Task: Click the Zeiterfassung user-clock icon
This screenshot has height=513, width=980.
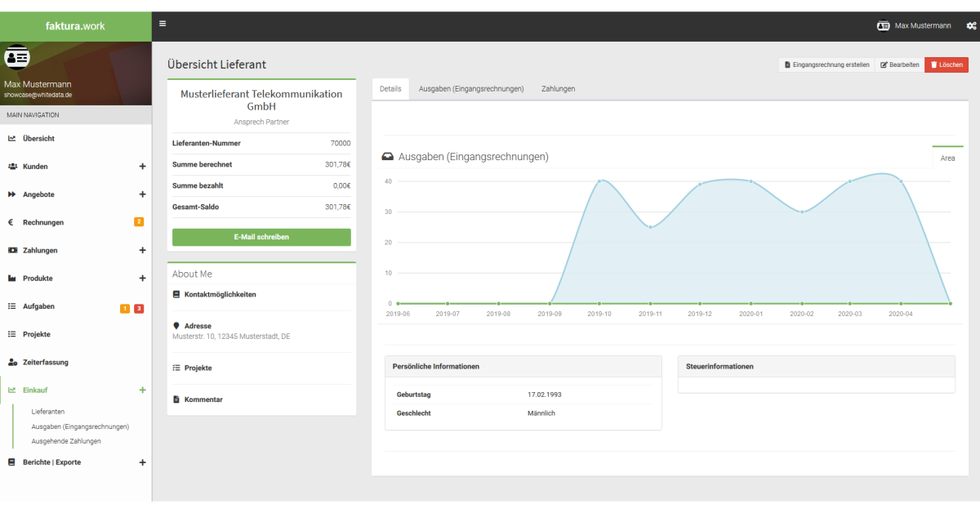Action: (x=12, y=362)
